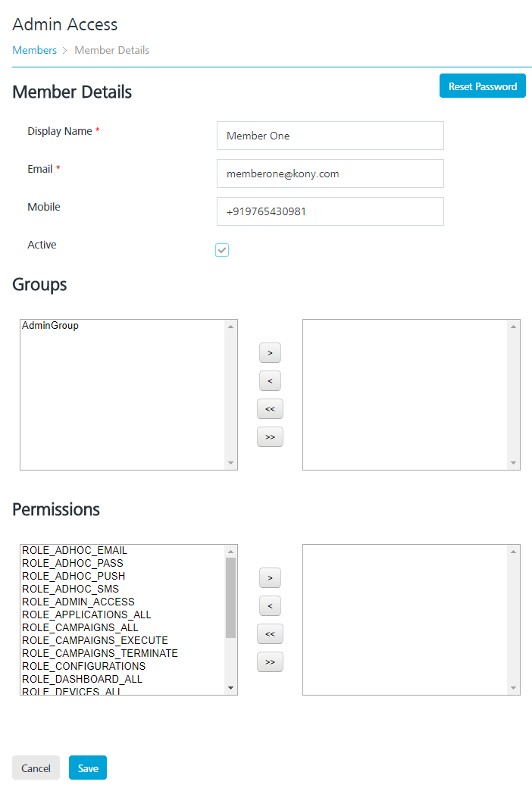Click the Groups double-right arrow button
Image resolution: width=532 pixels, height=788 pixels.
click(x=270, y=437)
